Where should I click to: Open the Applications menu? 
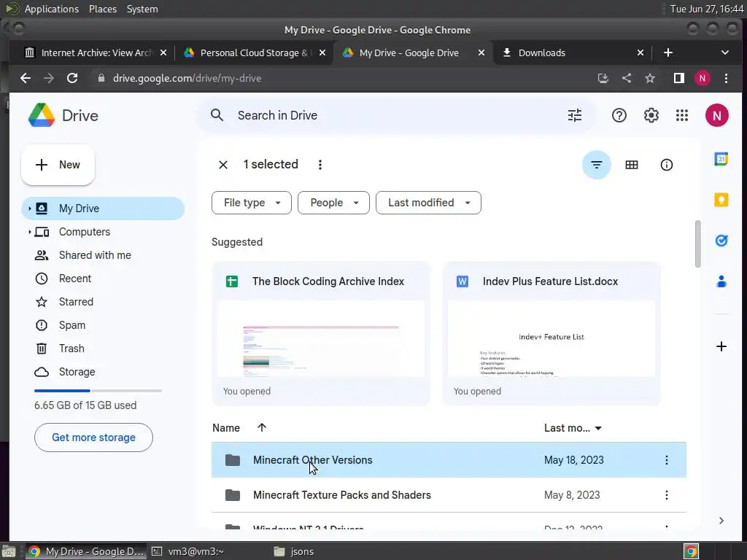coord(52,9)
